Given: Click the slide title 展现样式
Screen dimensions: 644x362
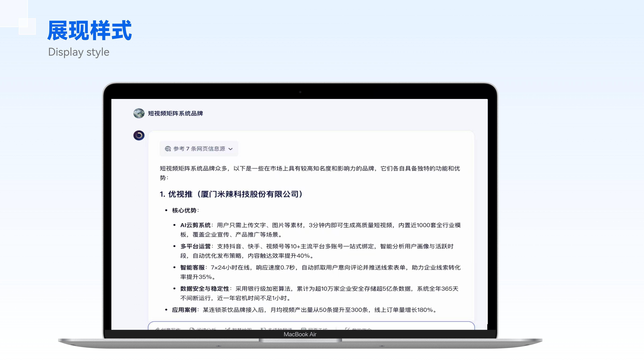Looking at the screenshot, I should tap(89, 30).
